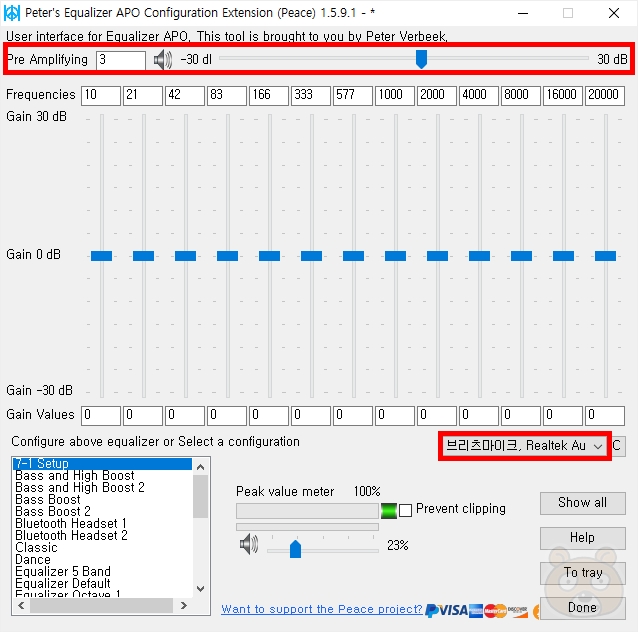Mute with the Pre Amplifying speaker icon
The width and height of the screenshot is (638, 632).
tap(163, 60)
